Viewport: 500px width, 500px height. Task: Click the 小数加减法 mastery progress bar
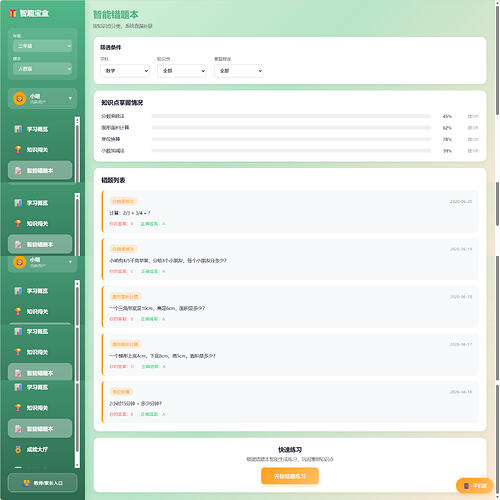pos(291,151)
